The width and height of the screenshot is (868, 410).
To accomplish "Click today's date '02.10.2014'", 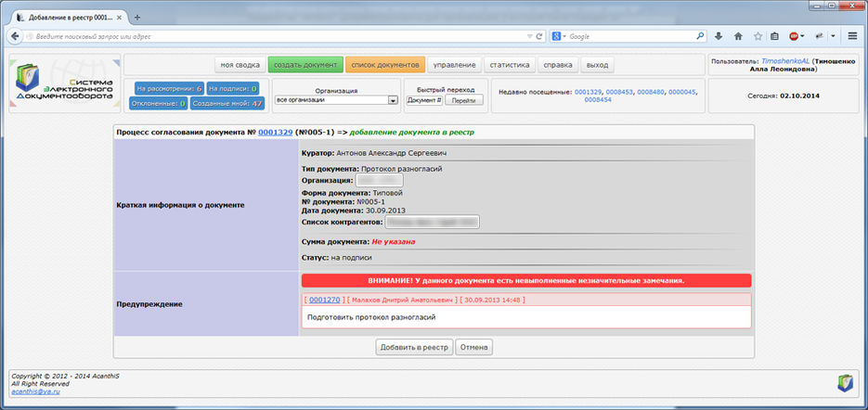I will pyautogui.click(x=800, y=96).
